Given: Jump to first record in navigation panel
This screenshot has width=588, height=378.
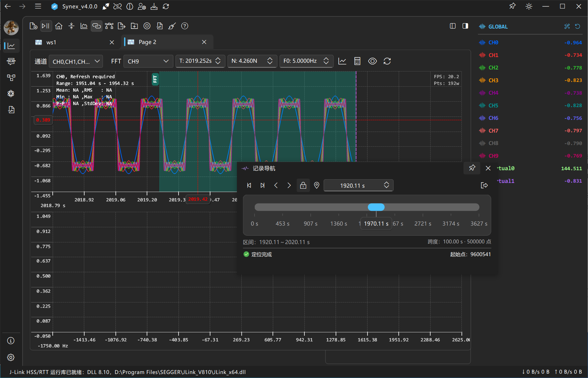Looking at the screenshot, I should click(x=249, y=185).
